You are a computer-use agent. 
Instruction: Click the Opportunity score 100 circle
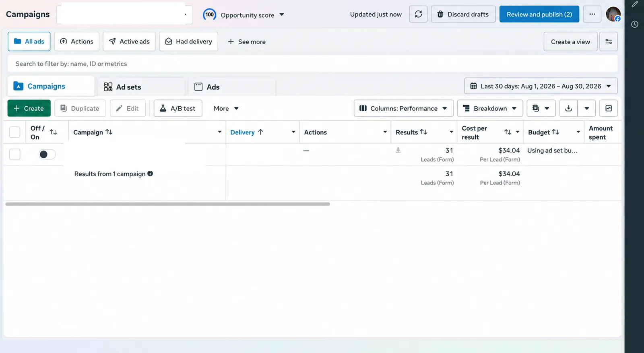click(x=209, y=14)
